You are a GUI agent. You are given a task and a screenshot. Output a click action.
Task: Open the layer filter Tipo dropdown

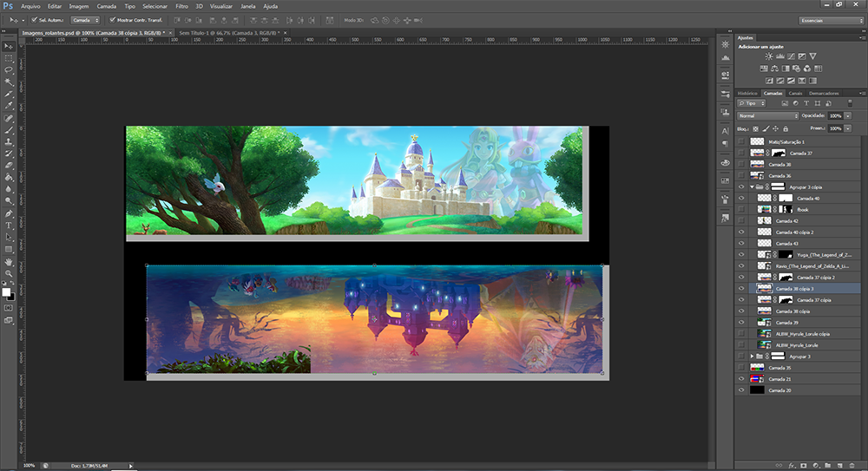[x=751, y=103]
